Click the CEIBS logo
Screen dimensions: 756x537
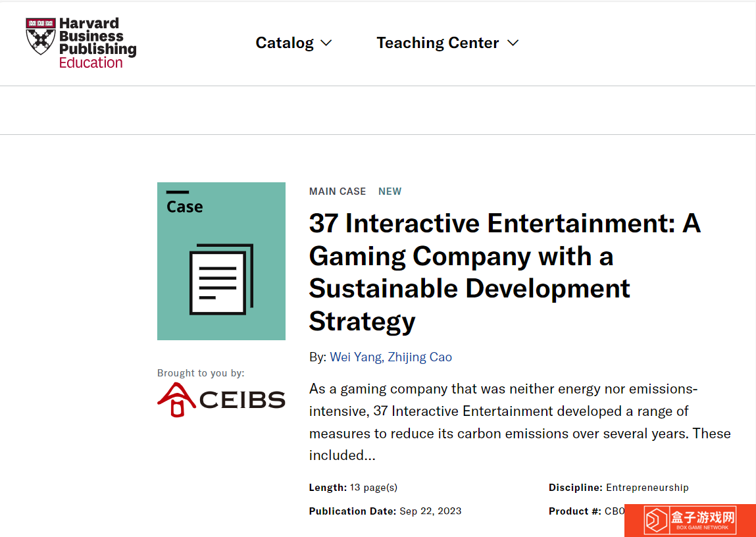[221, 399]
